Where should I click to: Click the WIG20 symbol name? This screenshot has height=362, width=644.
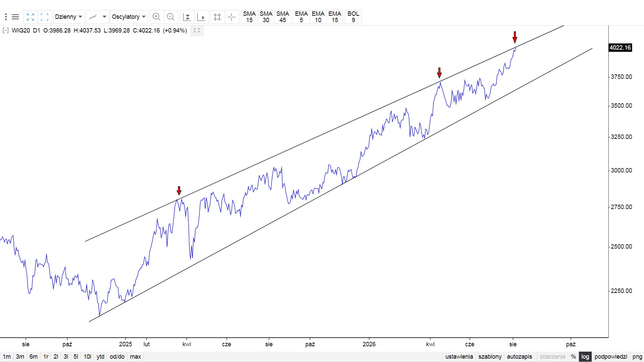pos(21,31)
